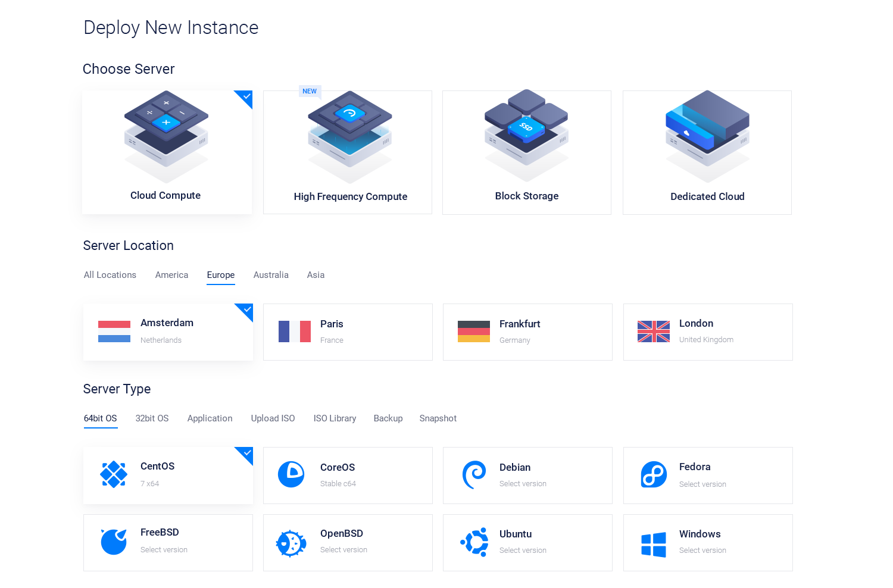The height and width of the screenshot is (588, 893).
Task: Switch to the Snapshot server type tab
Action: click(438, 418)
